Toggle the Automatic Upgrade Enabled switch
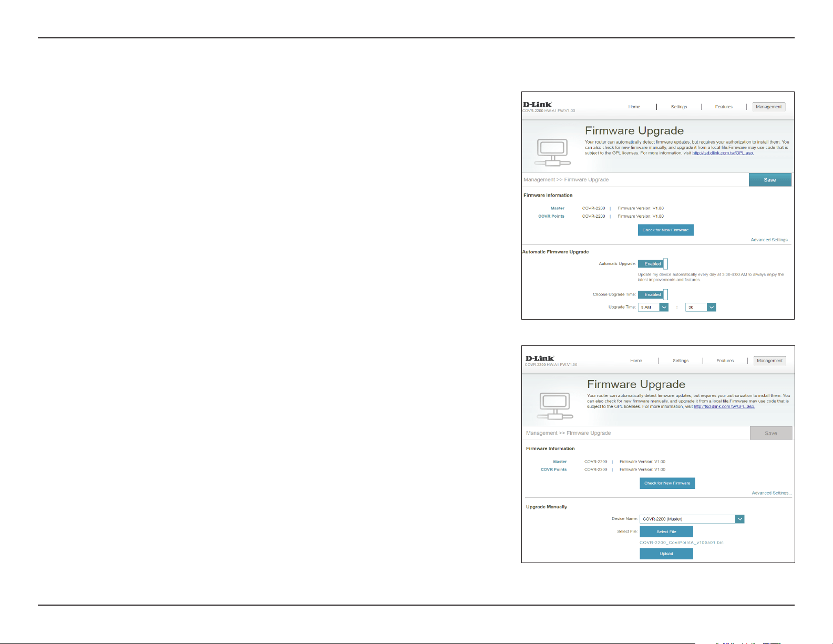The height and width of the screenshot is (644, 833). [653, 264]
